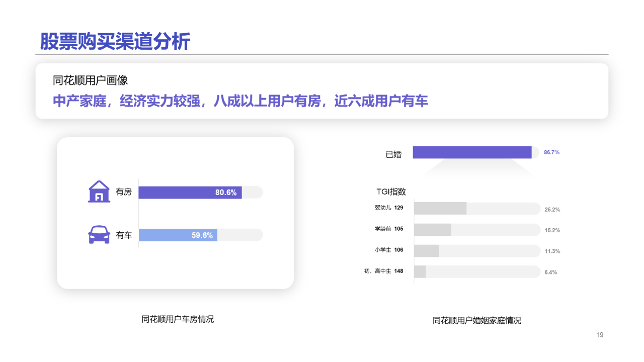This screenshot has height=362, width=644.
Task: Select the slide title 股票购买渠道分析
Action: tap(115, 42)
